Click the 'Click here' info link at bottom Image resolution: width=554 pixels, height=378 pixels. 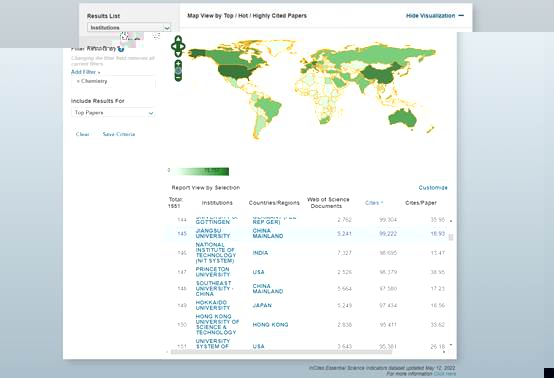(x=445, y=373)
